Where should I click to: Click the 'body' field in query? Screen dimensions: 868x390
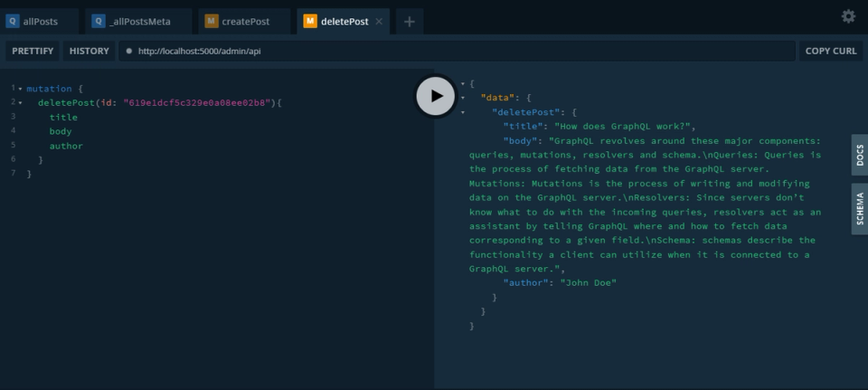click(61, 132)
